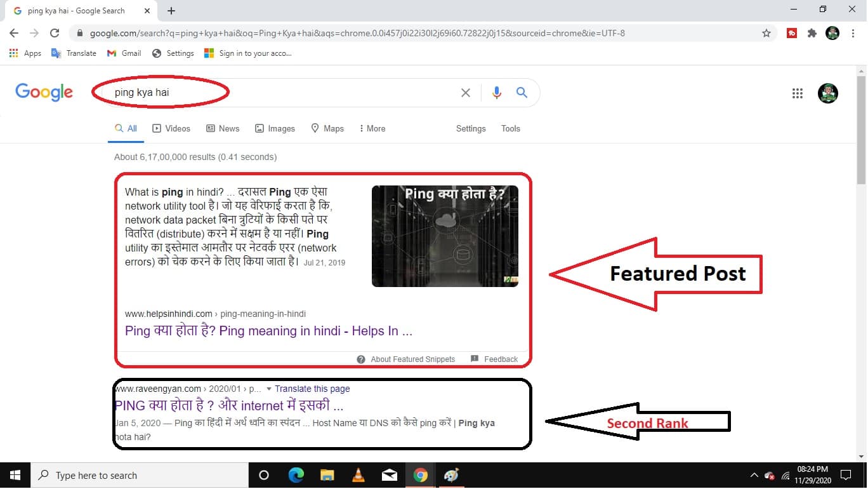Send Feedback on the featured snippet
The height and width of the screenshot is (489, 868).
coord(494,359)
